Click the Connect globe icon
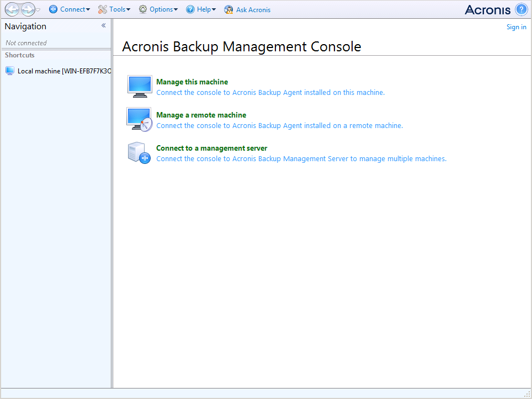This screenshot has height=399, width=532. click(x=53, y=9)
